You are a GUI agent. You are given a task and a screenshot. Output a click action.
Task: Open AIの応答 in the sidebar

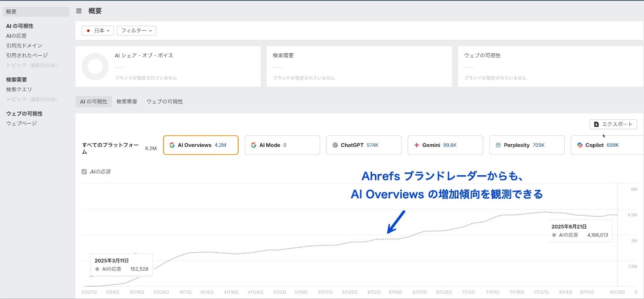[17, 36]
